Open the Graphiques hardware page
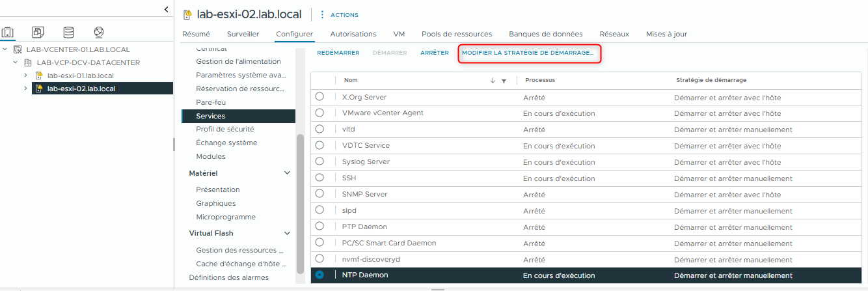The height and width of the screenshot is (291, 868). tap(216, 203)
